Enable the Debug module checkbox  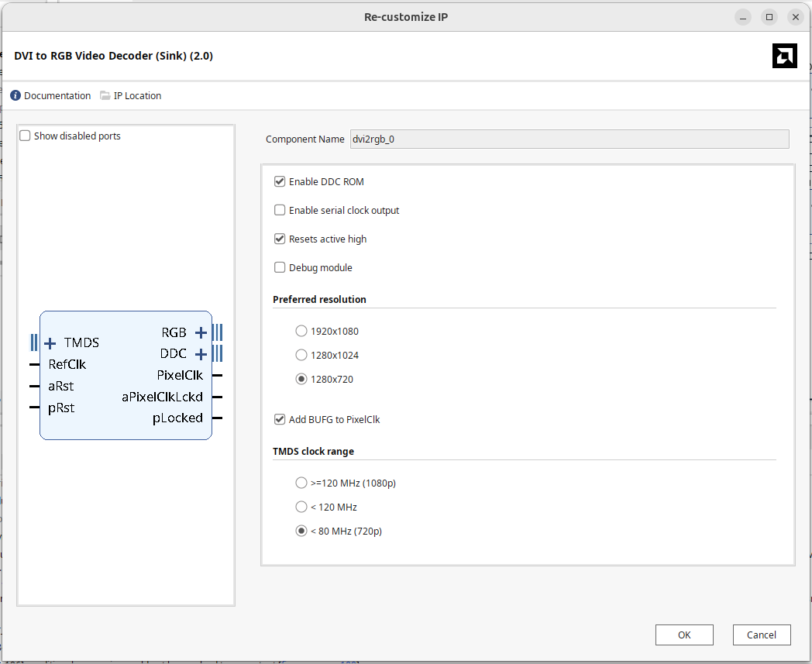280,268
